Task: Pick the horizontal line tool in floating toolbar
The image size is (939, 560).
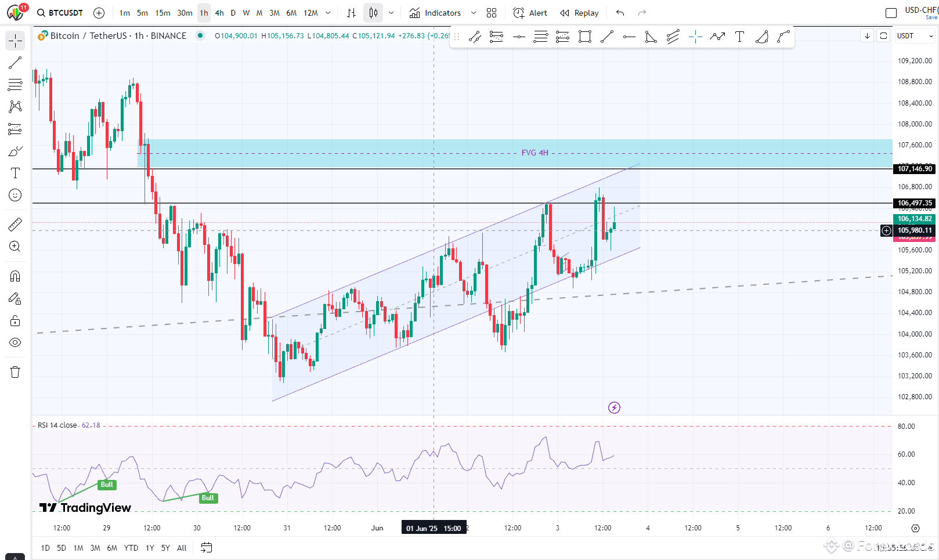Action: (x=519, y=37)
